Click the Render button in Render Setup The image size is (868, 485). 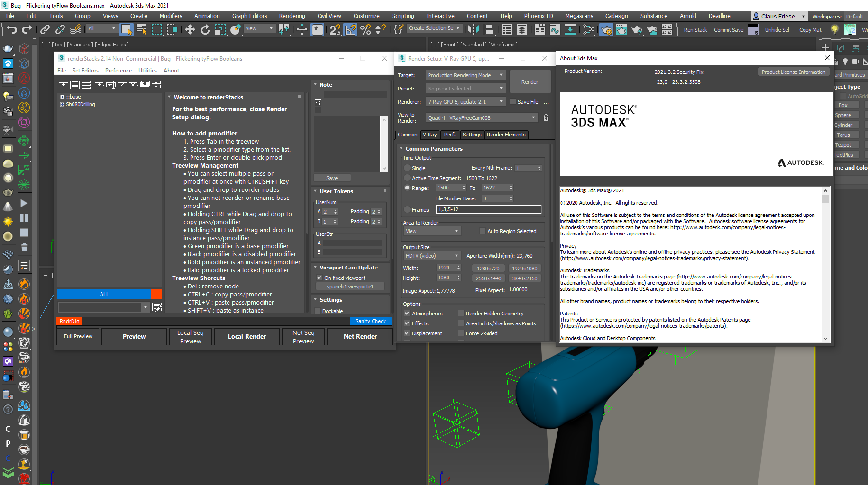(x=530, y=81)
